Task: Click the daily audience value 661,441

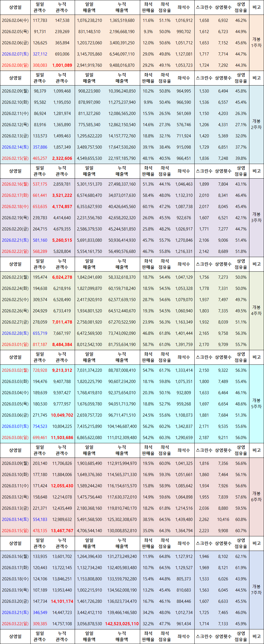Action: pos(40,195)
